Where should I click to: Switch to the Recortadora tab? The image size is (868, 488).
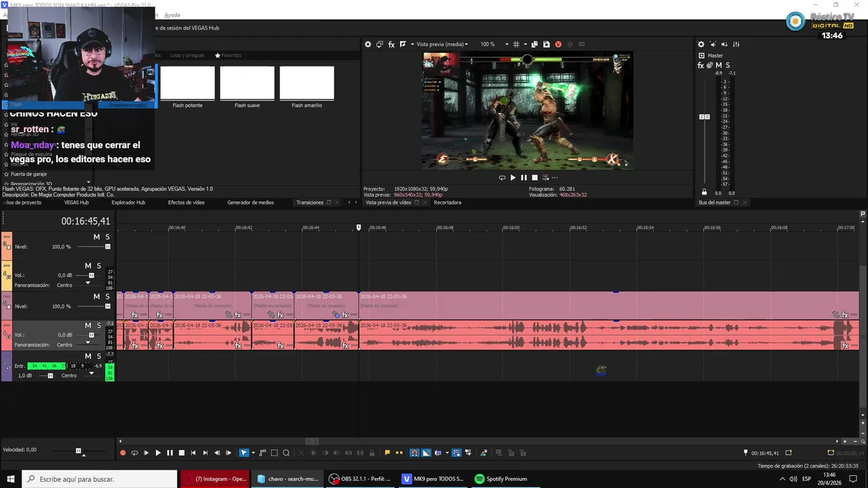[448, 203]
